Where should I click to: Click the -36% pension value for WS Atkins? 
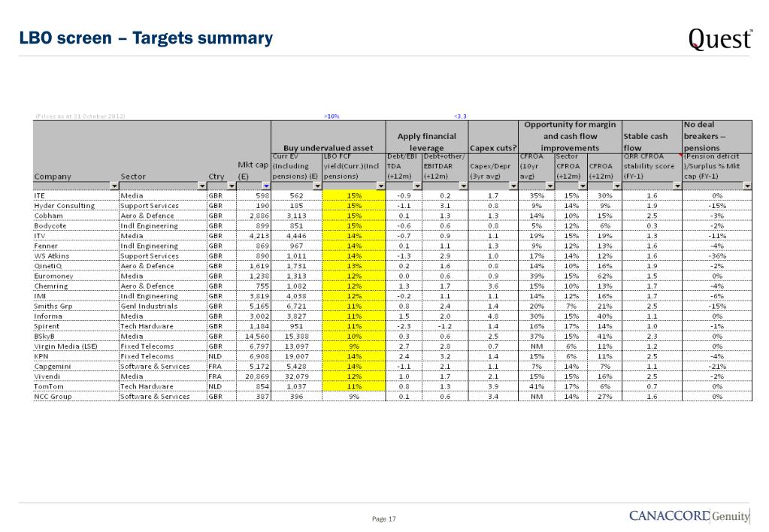[x=717, y=256]
